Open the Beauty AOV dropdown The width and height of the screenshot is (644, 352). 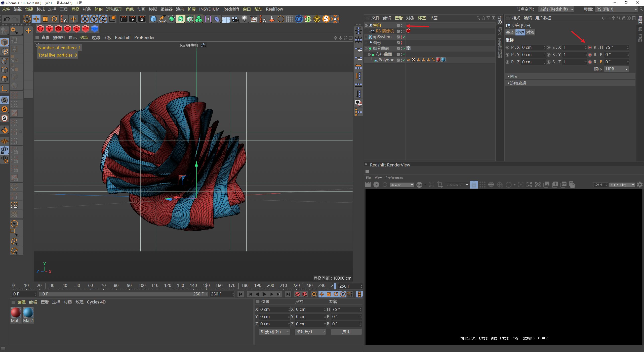pyautogui.click(x=402, y=185)
